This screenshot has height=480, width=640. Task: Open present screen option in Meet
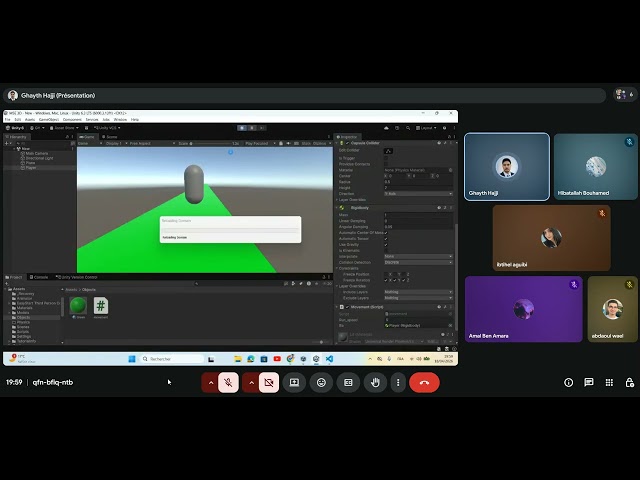294,382
